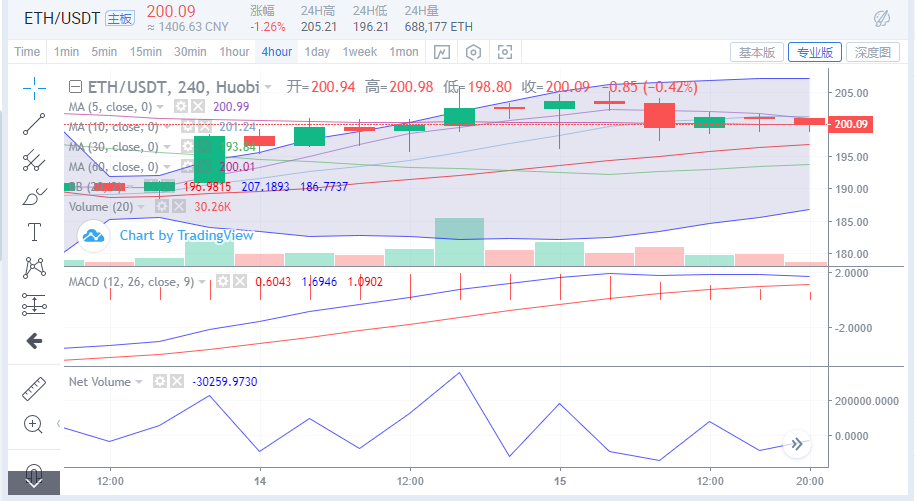Viewport: 915px width, 501px height.
Task: Click the 20:00 time axis label
Action: click(810, 481)
